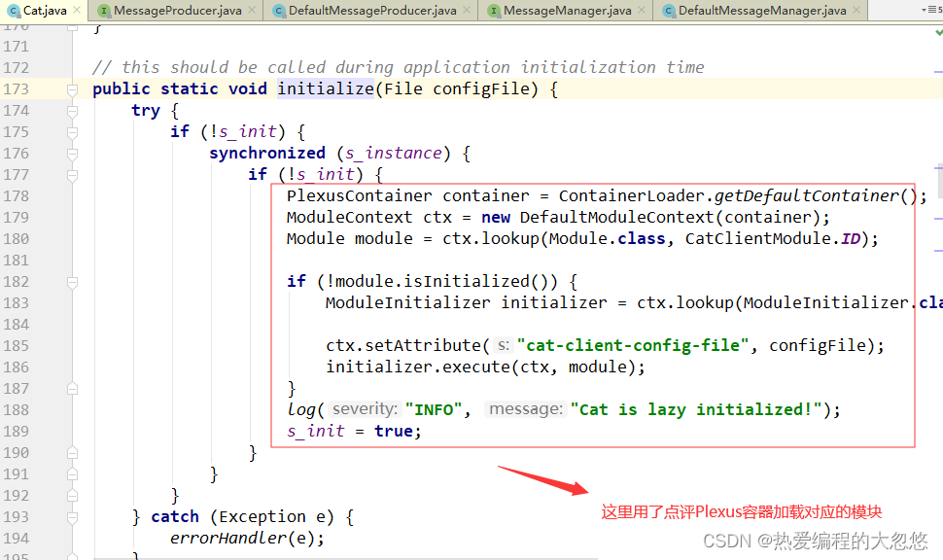Viewport: 943px width, 560px height.
Task: Click the class icon on DefaultMessageManager.java tab
Action: point(669,11)
